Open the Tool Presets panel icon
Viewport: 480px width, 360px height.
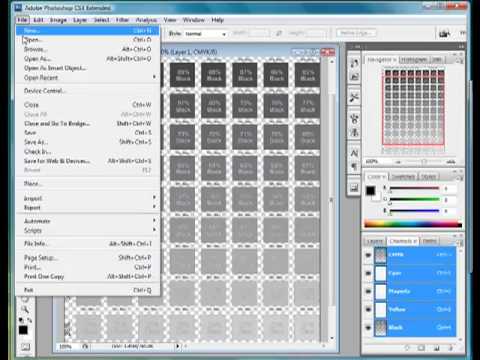354,98
